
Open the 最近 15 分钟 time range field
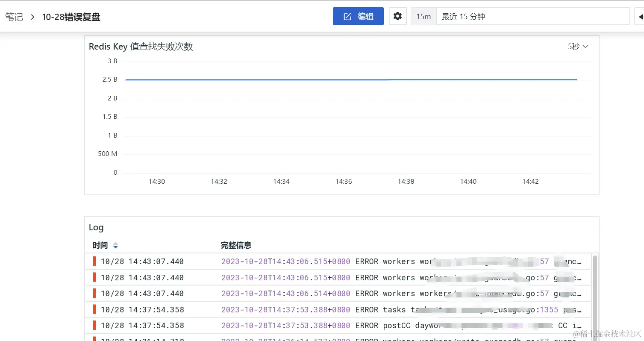pos(533,17)
